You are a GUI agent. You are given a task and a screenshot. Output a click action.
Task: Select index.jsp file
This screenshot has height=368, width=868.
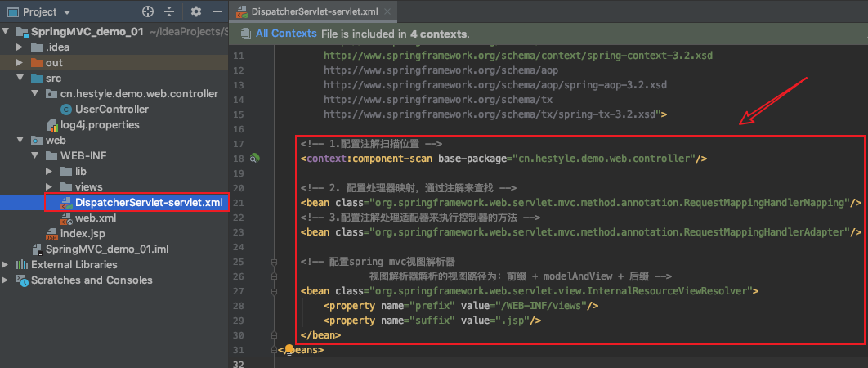coord(83,233)
